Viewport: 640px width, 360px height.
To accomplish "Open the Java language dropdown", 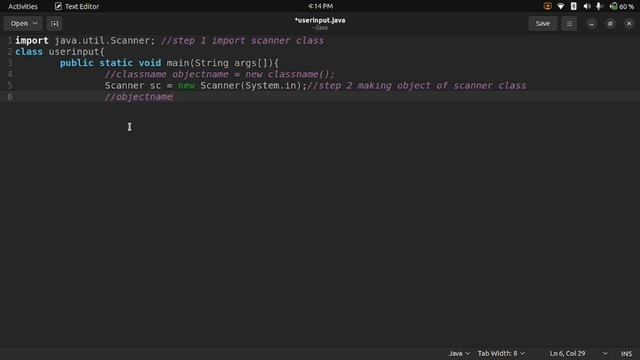I will pyautogui.click(x=459, y=353).
